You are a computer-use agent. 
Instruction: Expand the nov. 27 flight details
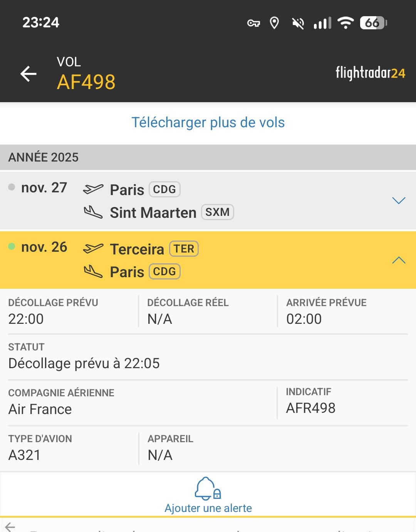[399, 200]
